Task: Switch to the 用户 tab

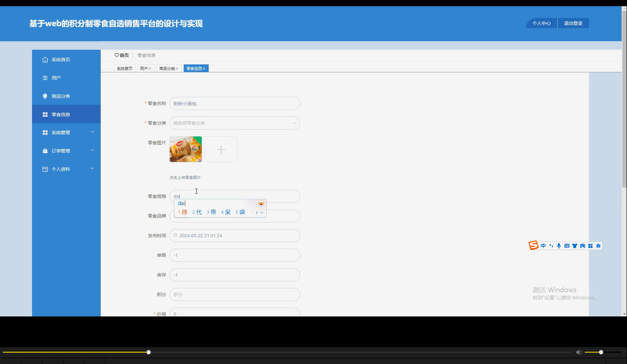Action: [x=144, y=68]
